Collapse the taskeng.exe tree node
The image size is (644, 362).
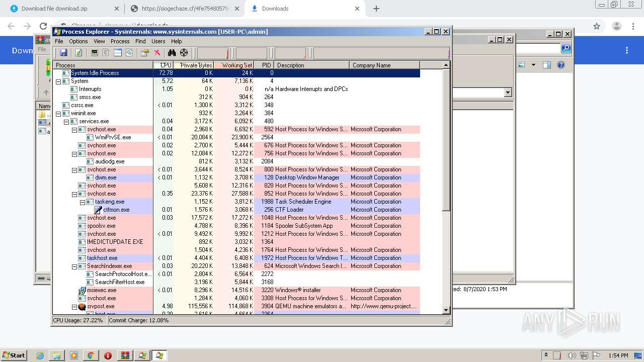pyautogui.click(x=83, y=202)
